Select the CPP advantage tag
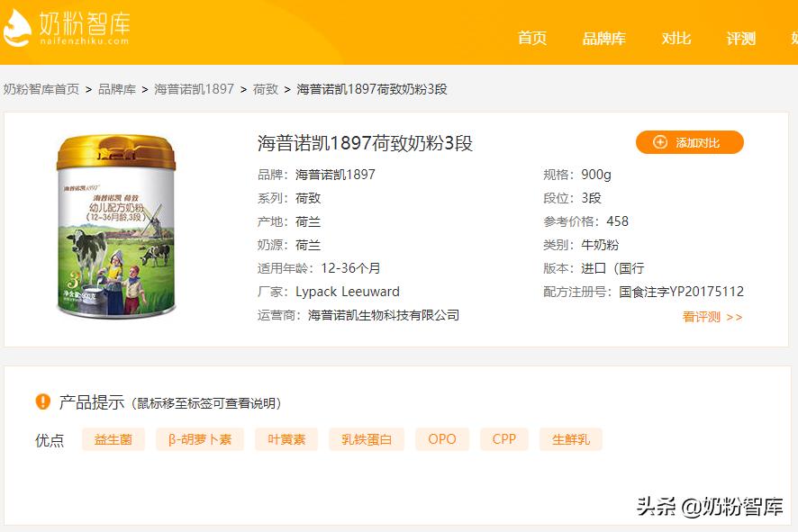This screenshot has height=532, width=798. point(503,439)
